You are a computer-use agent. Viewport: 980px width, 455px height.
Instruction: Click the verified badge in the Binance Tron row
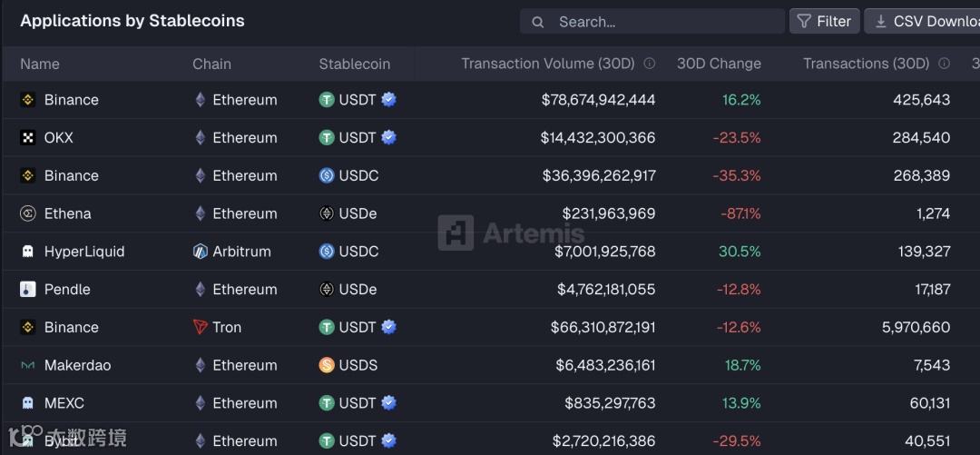point(388,327)
